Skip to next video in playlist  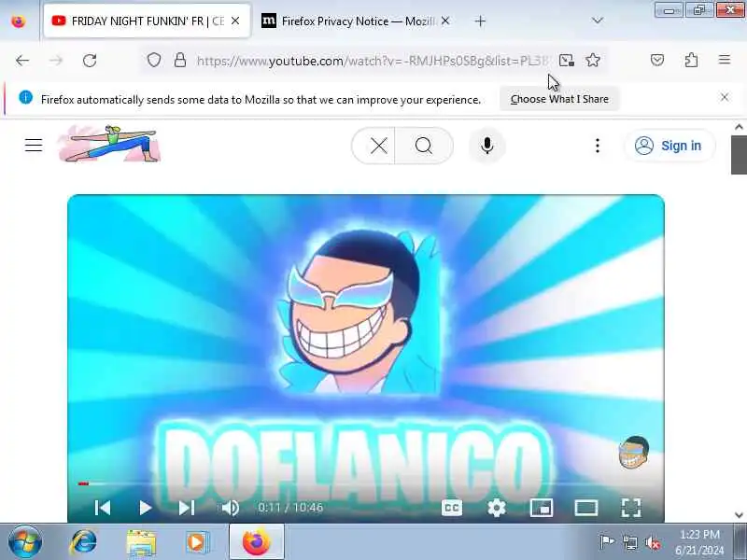[x=186, y=508]
